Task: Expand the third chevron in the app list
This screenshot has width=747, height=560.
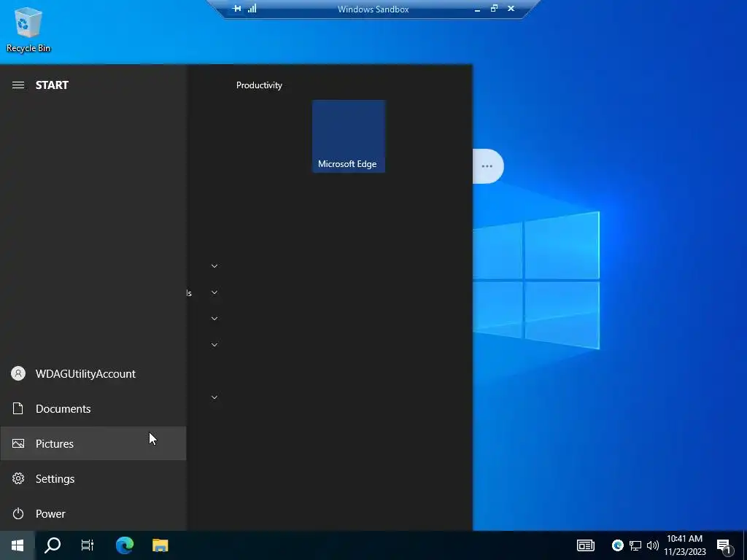Action: [214, 319]
